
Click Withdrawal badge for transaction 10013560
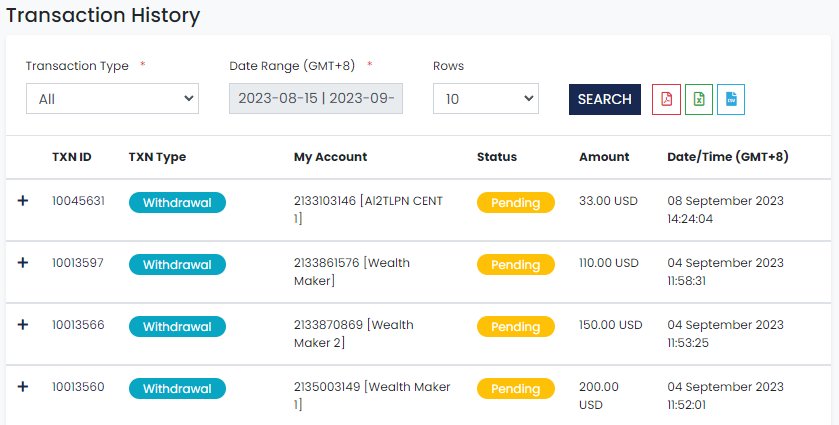[x=177, y=389]
